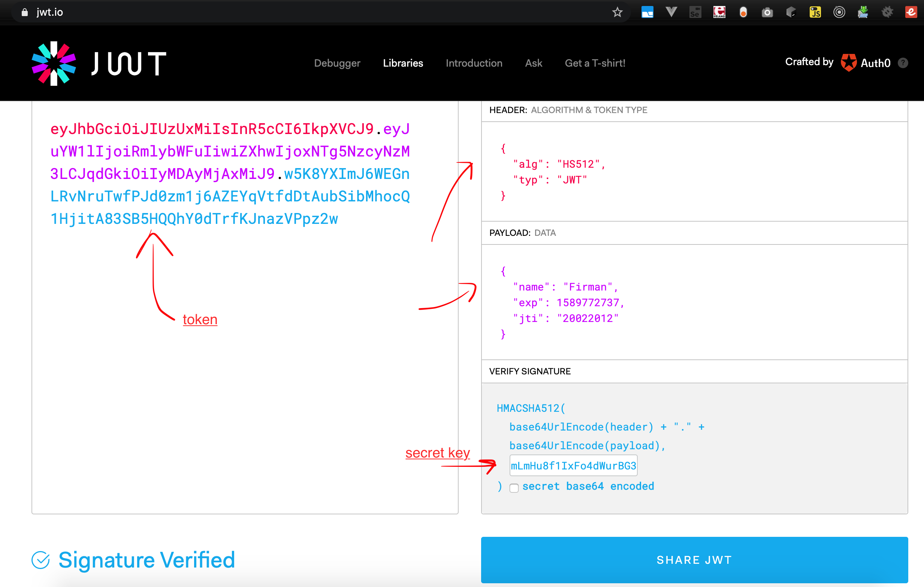Switch to the Debugger tab

pos(337,63)
